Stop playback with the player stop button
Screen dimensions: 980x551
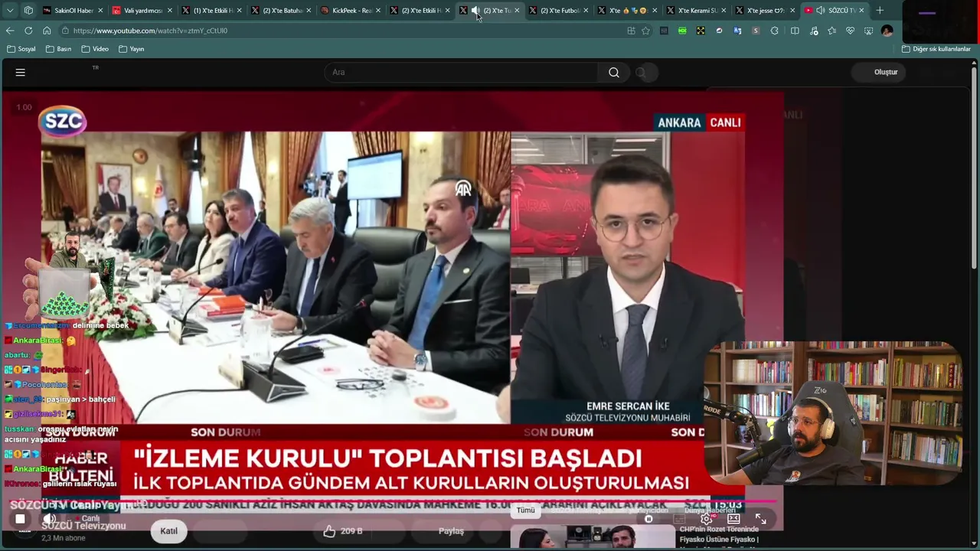pyautogui.click(x=20, y=519)
